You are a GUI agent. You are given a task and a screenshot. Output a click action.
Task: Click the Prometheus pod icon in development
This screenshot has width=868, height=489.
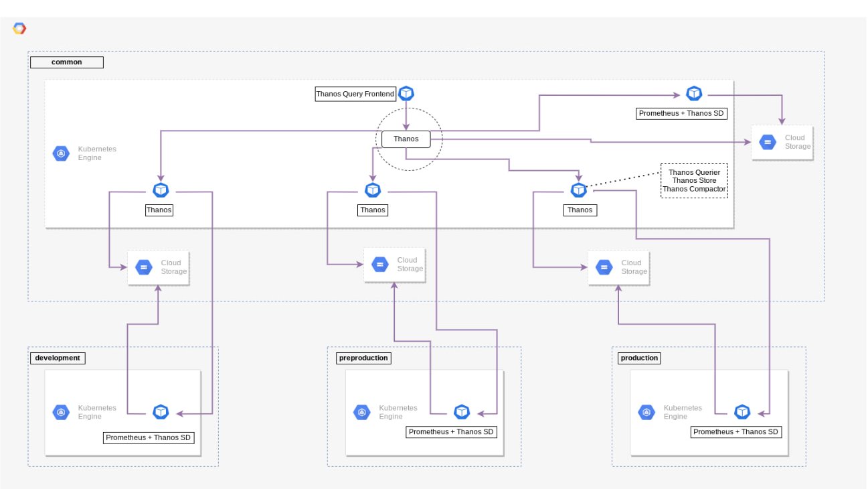pos(161,411)
